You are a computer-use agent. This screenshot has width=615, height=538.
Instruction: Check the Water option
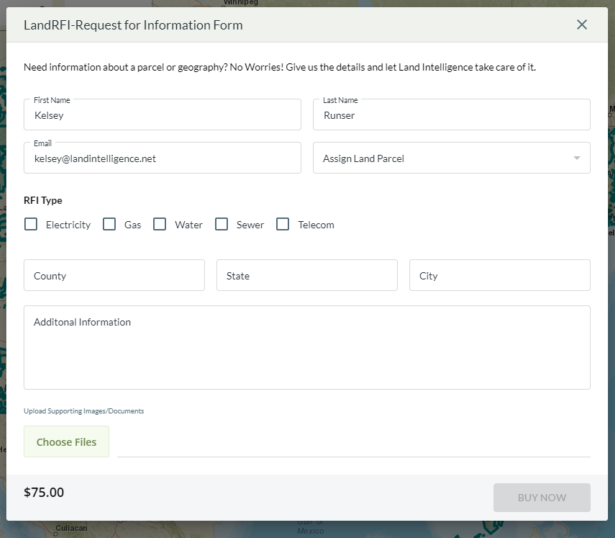click(160, 225)
